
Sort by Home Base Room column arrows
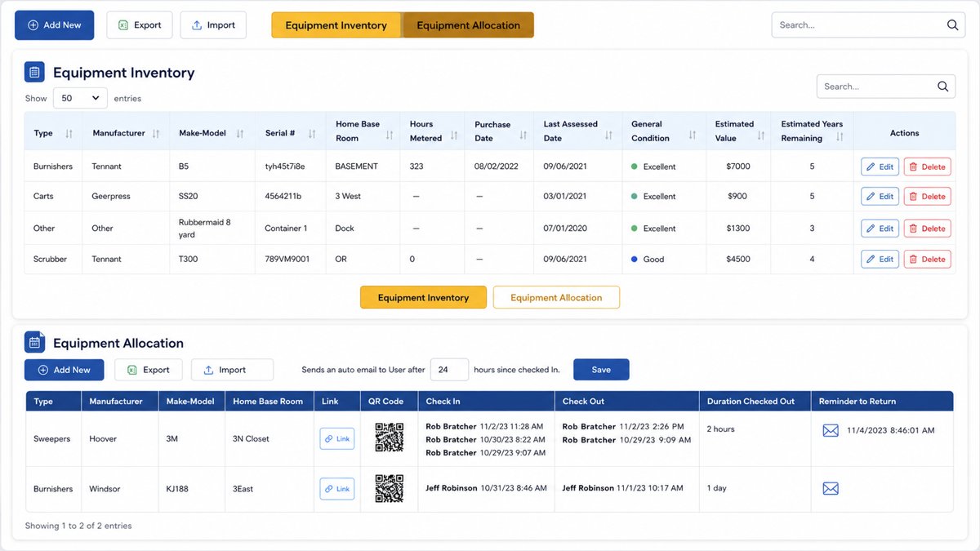coord(390,136)
